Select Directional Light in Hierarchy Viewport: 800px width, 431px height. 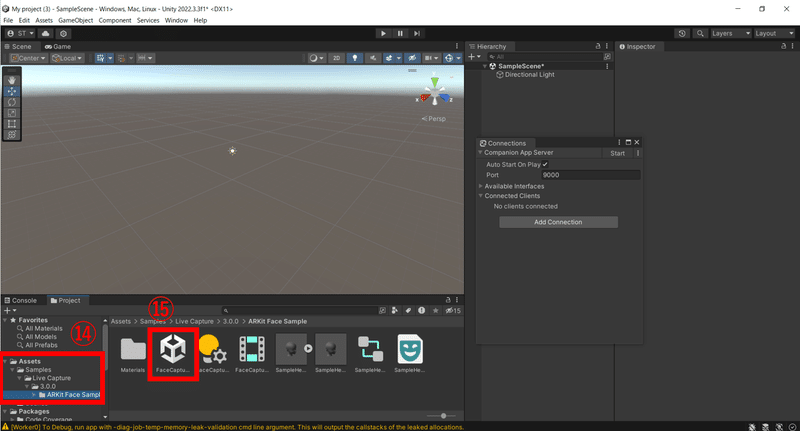[530, 74]
